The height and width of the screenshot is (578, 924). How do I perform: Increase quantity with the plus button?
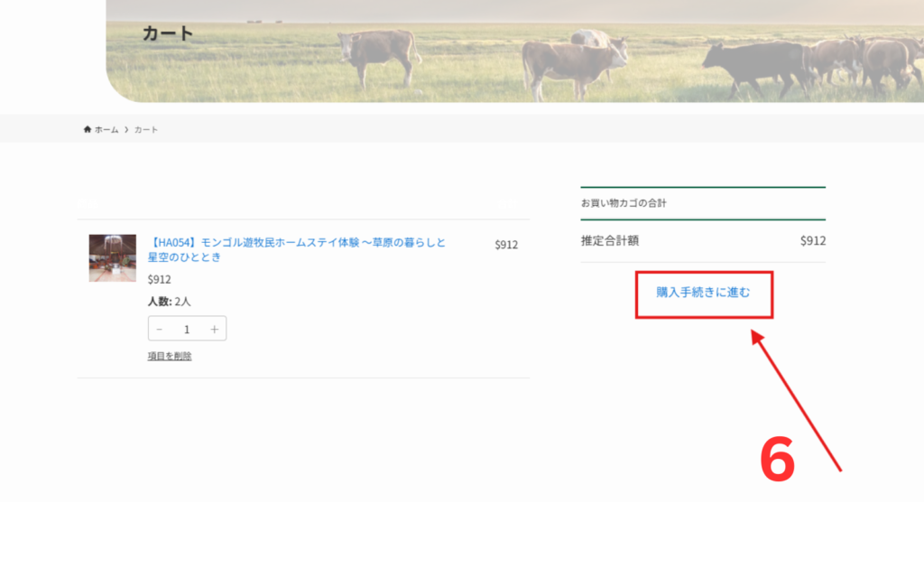tap(214, 330)
